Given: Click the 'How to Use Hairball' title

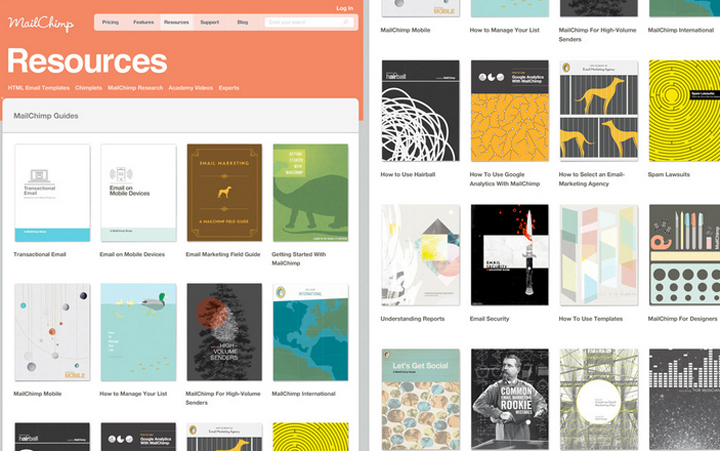Looking at the screenshot, I should 408,175.
